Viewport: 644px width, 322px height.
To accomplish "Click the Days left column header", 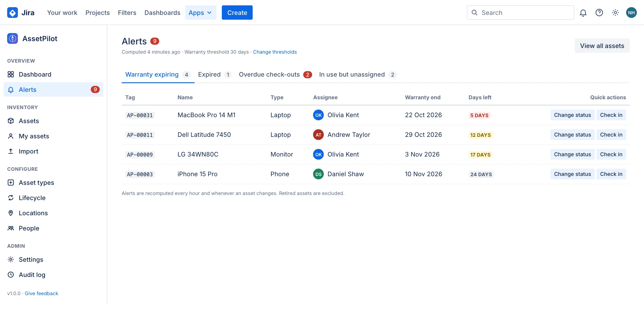I will [x=480, y=97].
